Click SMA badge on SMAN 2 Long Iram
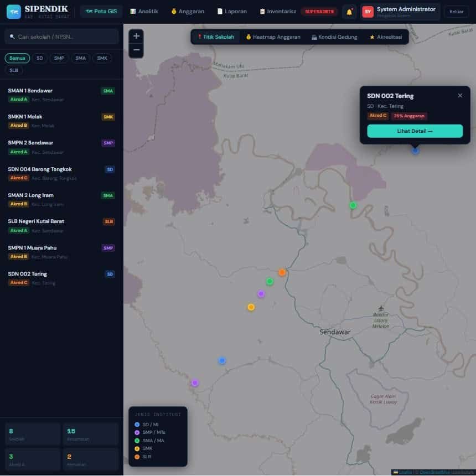Image resolution: width=476 pixels, height=476 pixels. pos(108,195)
